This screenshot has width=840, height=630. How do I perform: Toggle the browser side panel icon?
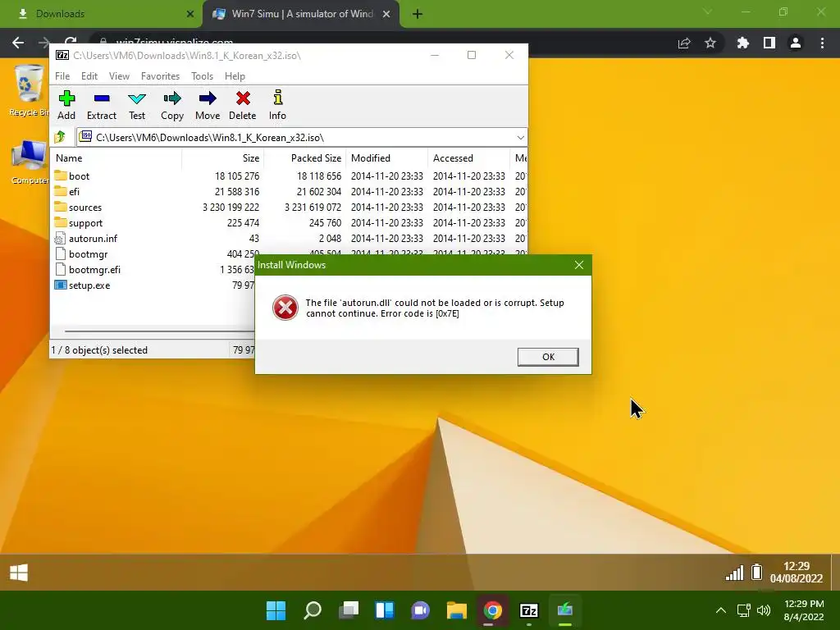pyautogui.click(x=769, y=43)
